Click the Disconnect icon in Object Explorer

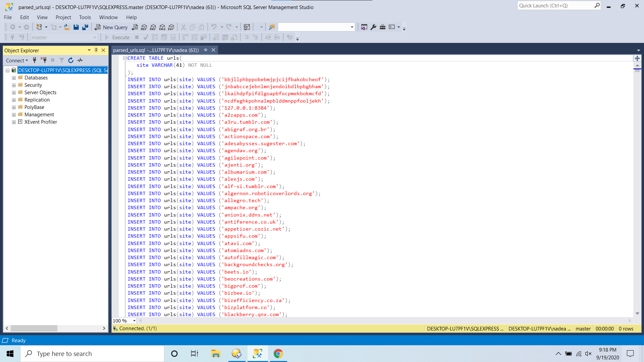pos(44,60)
